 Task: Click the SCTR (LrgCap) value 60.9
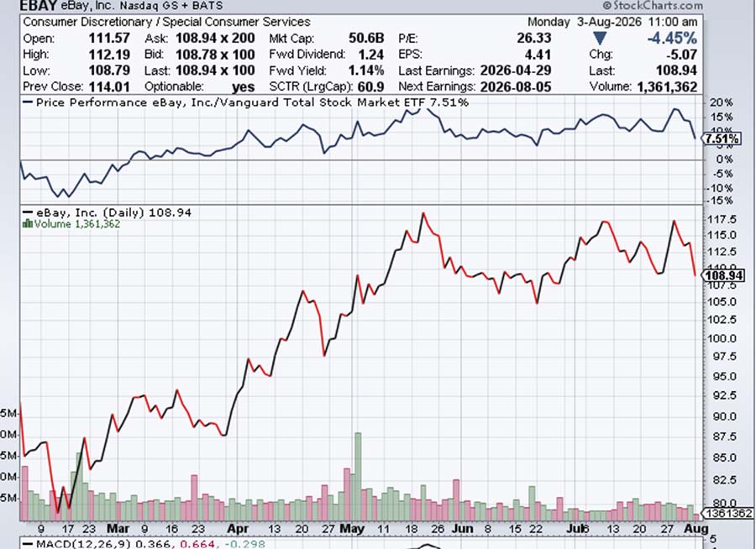370,86
